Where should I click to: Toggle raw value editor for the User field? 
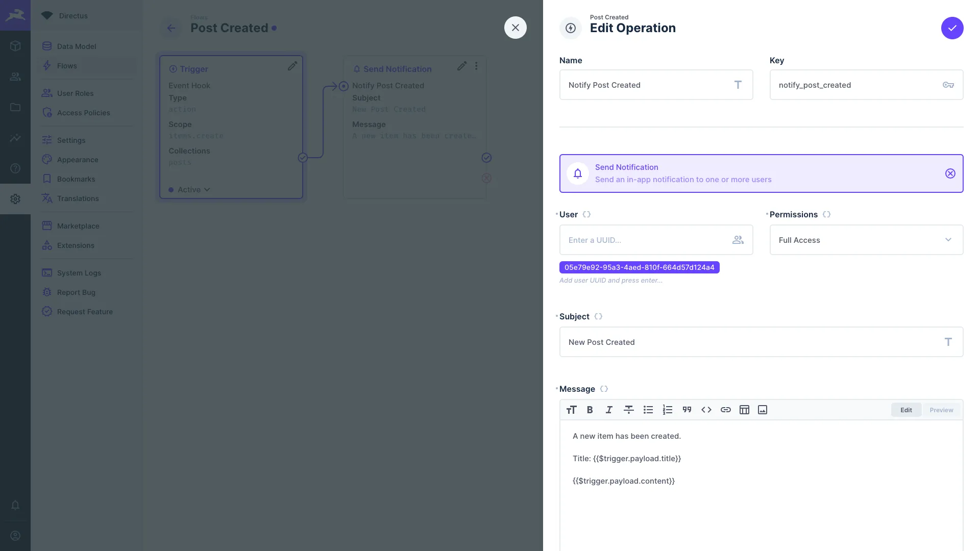click(x=586, y=215)
